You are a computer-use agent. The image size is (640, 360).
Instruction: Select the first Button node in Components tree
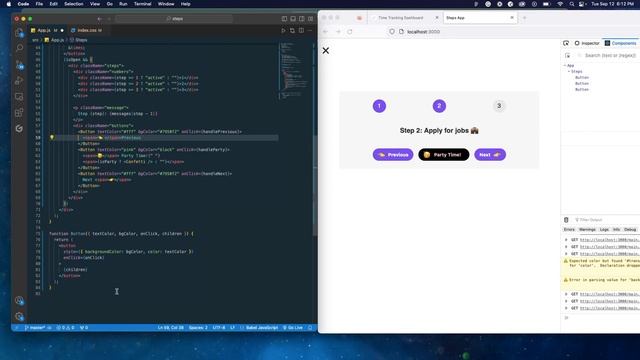582,78
